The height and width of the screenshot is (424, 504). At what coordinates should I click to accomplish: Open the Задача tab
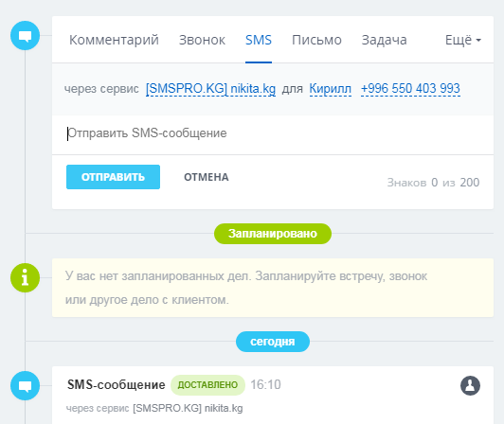[384, 40]
